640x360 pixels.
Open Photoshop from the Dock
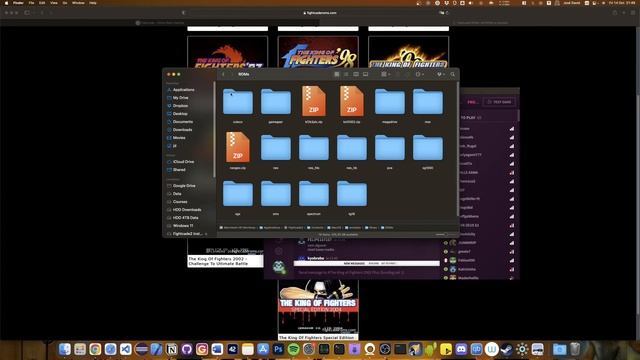pos(278,349)
